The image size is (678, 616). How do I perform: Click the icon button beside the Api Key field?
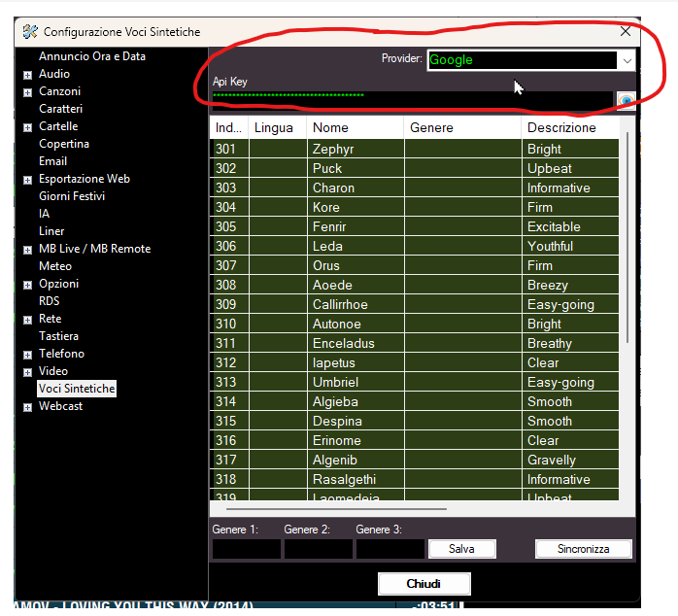pos(626,100)
